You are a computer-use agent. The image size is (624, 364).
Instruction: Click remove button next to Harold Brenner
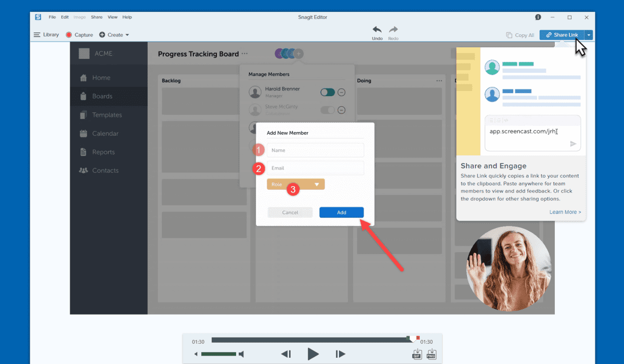click(x=342, y=92)
